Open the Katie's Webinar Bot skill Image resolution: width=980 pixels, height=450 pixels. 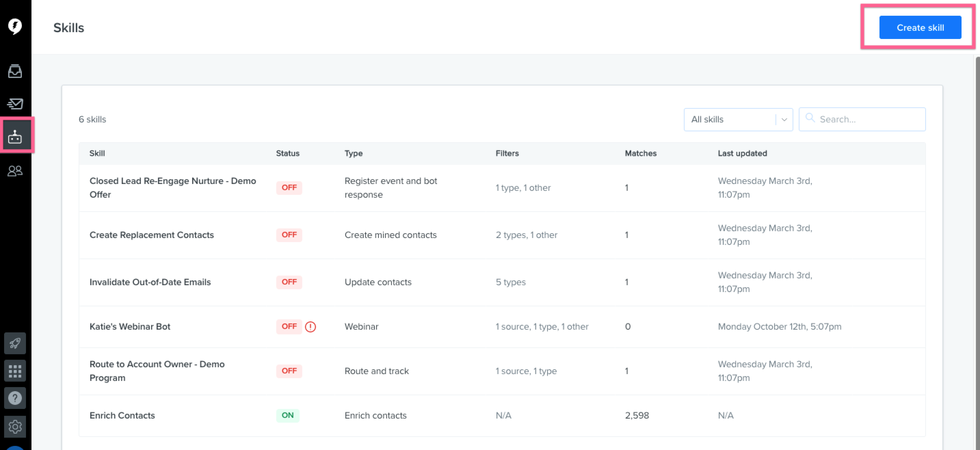[130, 326]
